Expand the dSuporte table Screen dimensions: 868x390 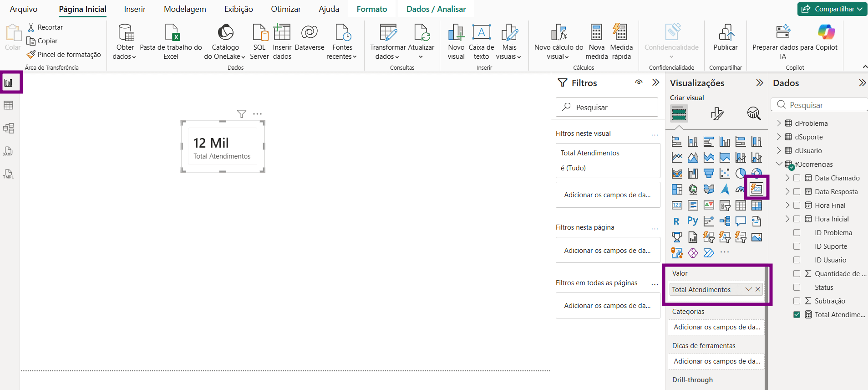coord(779,137)
